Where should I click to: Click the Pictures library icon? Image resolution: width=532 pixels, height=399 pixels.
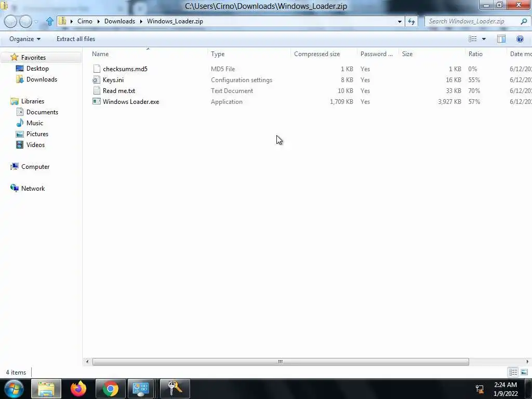pyautogui.click(x=20, y=134)
